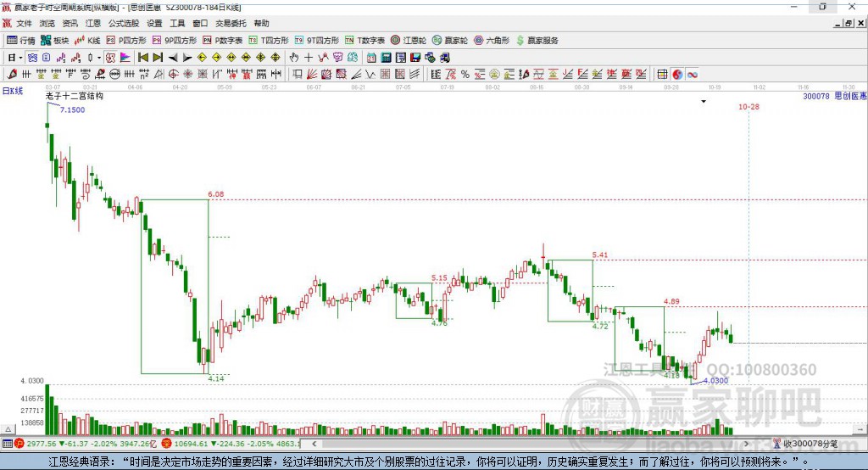Open the 浏览 menu

click(47, 23)
